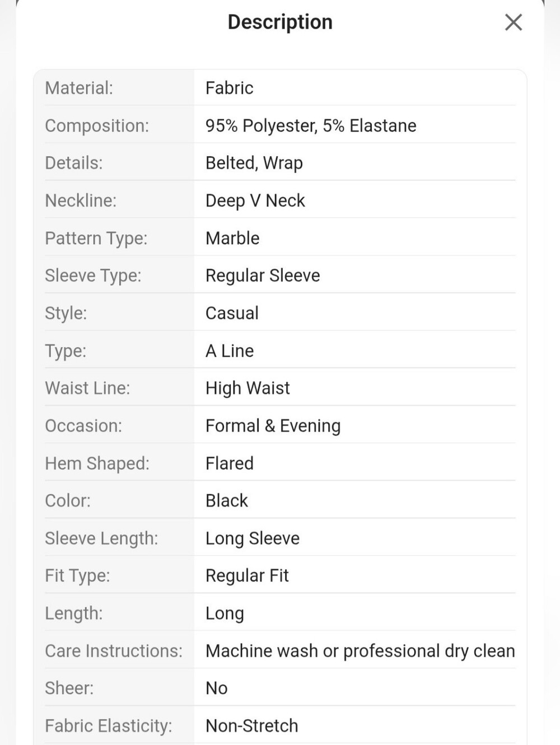Click the Fabric material value
Viewport: 560px width, 745px height.
click(230, 88)
